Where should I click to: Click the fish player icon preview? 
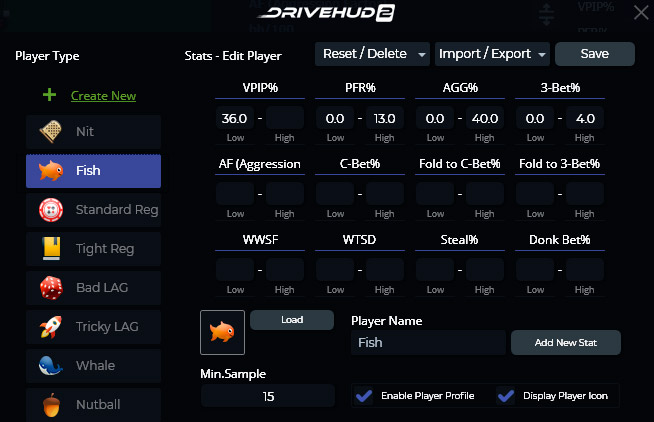point(222,332)
